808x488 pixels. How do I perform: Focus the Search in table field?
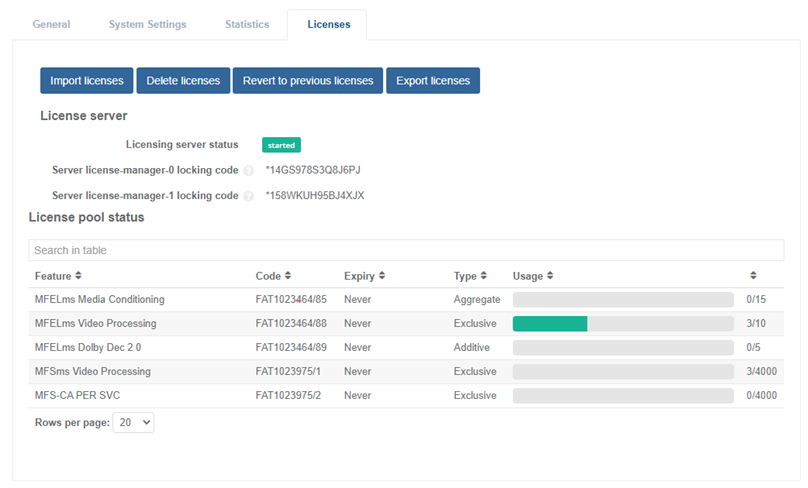[x=406, y=250]
